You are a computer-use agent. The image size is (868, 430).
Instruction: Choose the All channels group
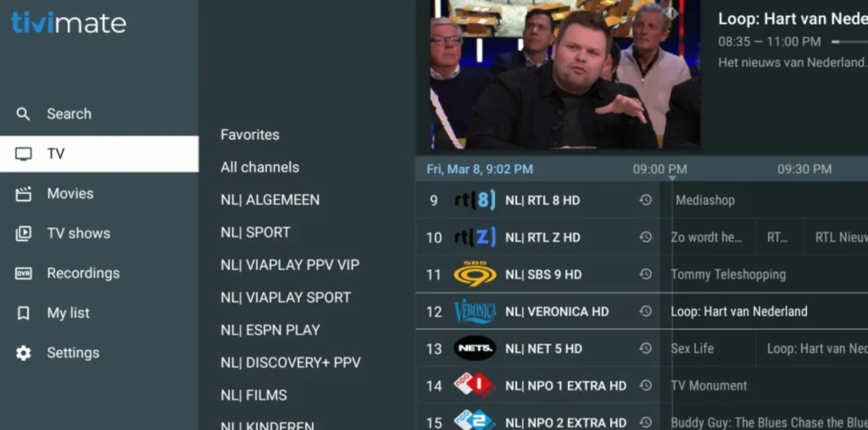click(259, 167)
